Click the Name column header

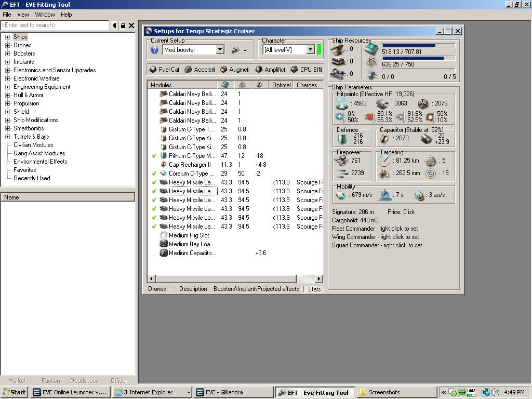click(x=68, y=197)
